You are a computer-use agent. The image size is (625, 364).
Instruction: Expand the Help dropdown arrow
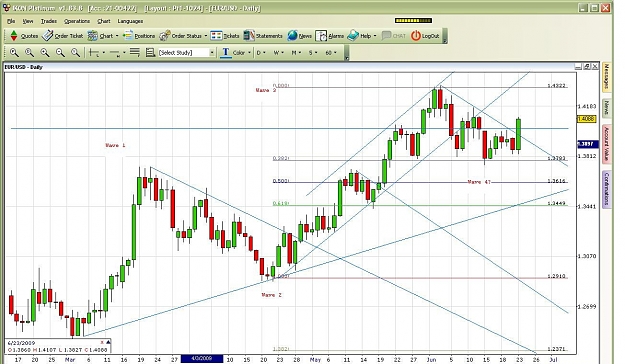(375, 36)
